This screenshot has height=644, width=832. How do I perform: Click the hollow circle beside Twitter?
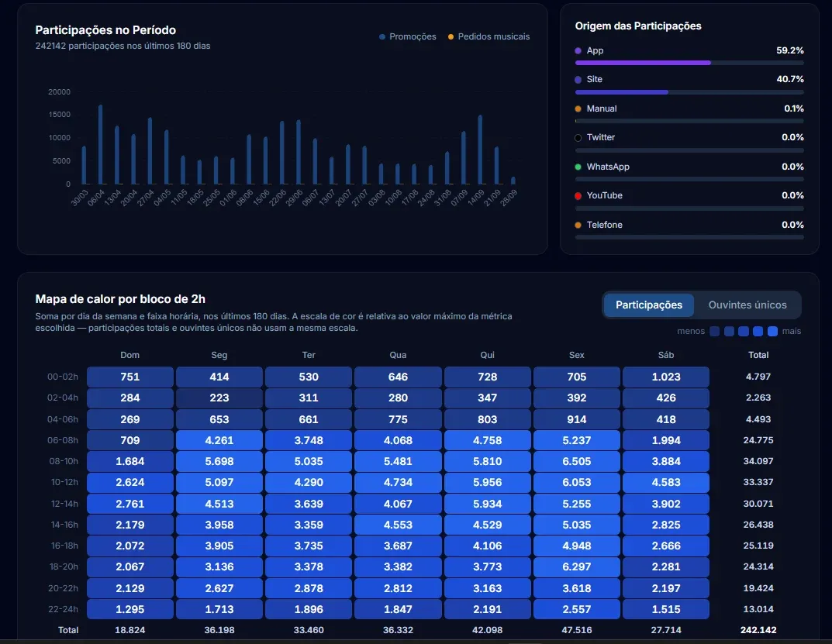pos(578,138)
